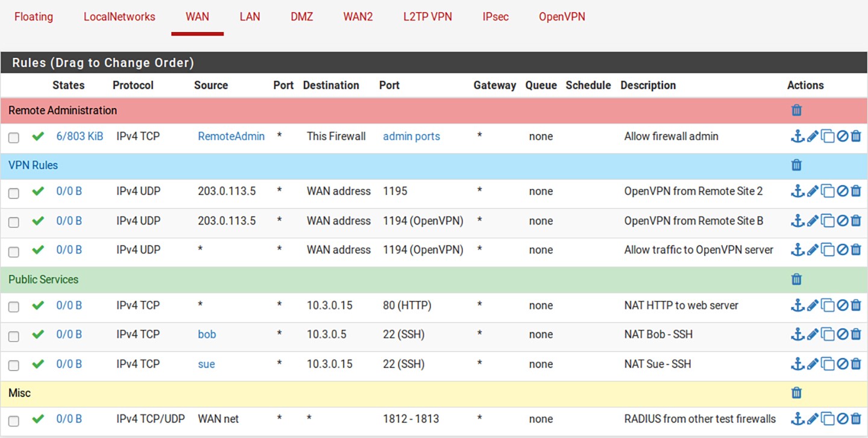Click the admin ports alias link

pyautogui.click(x=411, y=136)
